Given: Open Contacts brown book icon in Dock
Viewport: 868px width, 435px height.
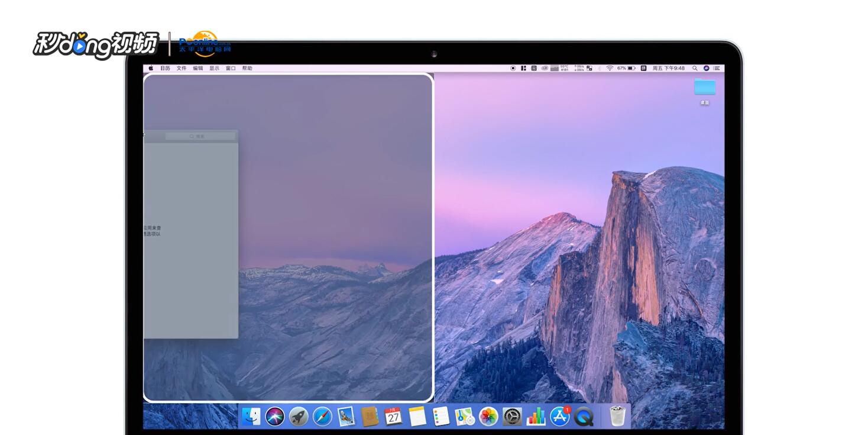Looking at the screenshot, I should pyautogui.click(x=370, y=416).
